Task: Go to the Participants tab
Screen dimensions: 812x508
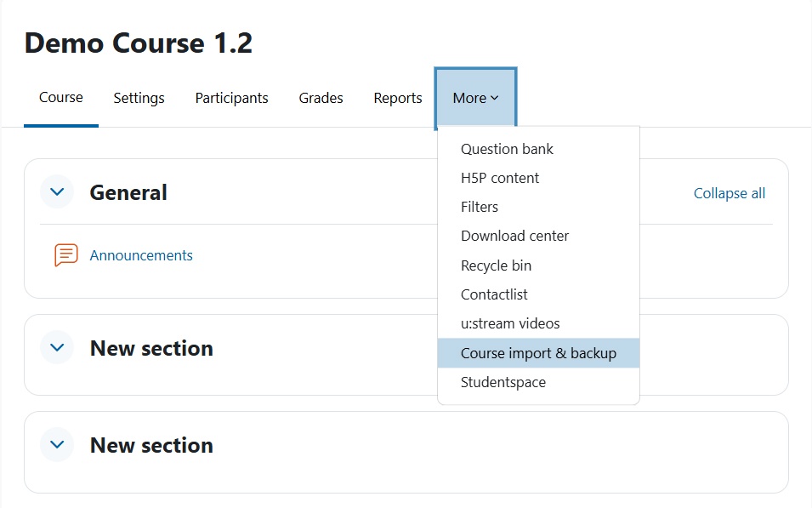Action: point(231,98)
